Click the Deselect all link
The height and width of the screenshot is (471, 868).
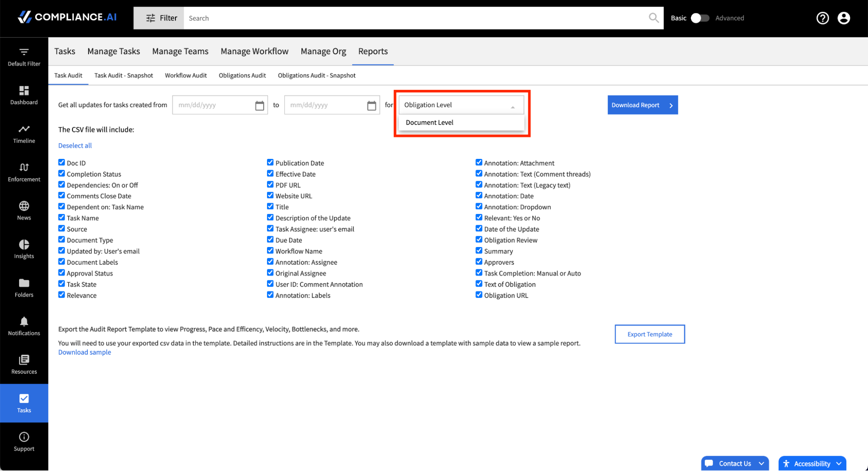tap(75, 145)
